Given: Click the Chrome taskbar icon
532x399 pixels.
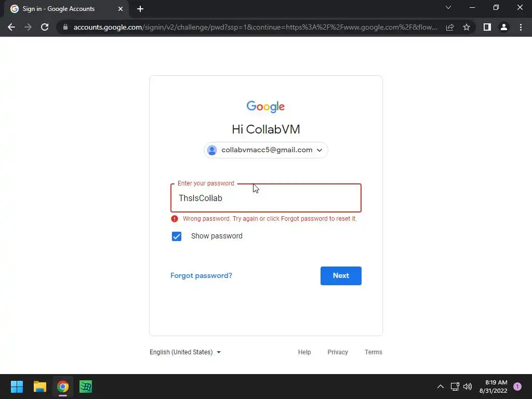Looking at the screenshot, I should [x=63, y=387].
